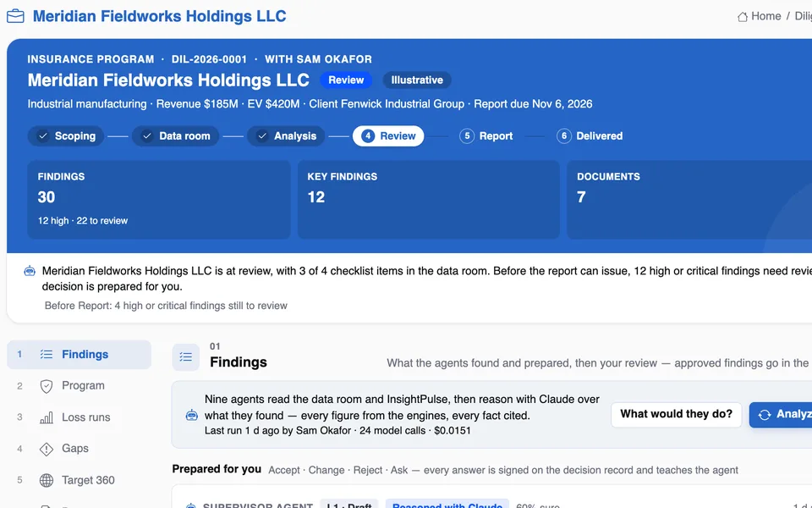Screen dimensions: 812x508
Task: Click the robot icon beside the review status summary
Action: (30, 271)
